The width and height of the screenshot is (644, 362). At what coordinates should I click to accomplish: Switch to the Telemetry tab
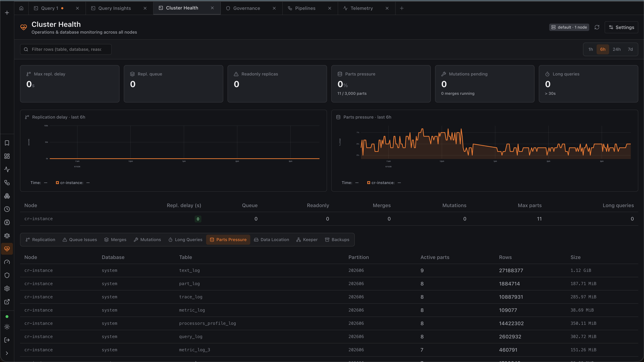click(x=362, y=8)
